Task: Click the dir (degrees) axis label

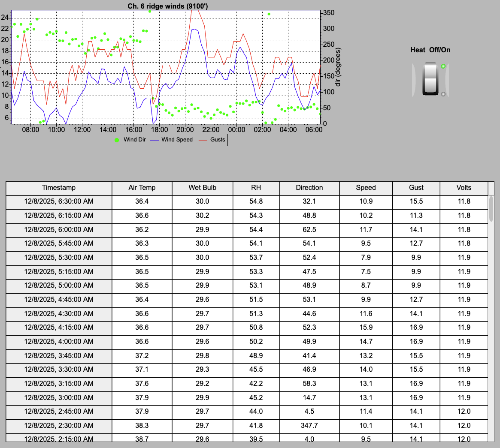Action: 338,67
